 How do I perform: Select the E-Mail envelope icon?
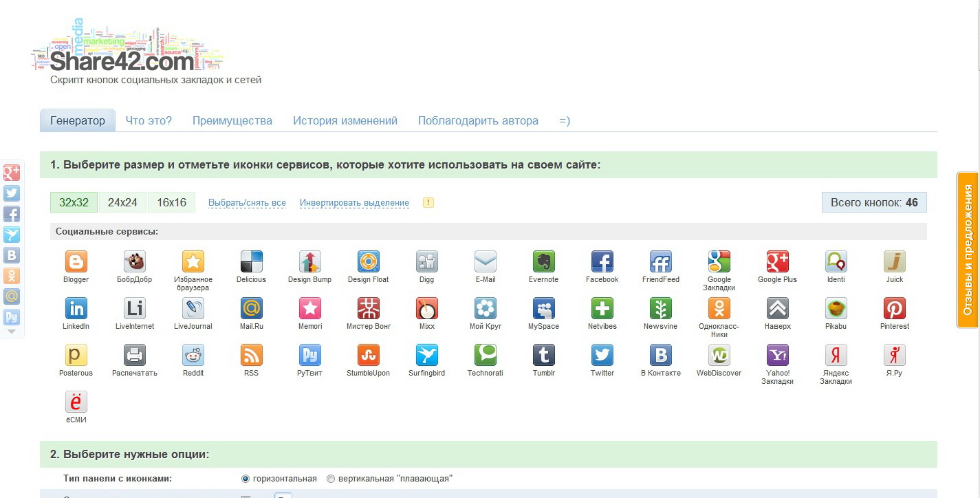pos(486,261)
